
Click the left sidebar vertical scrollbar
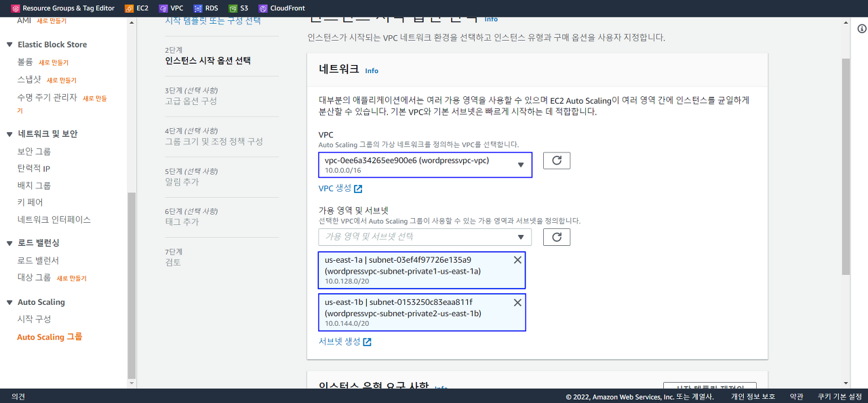tap(132, 284)
